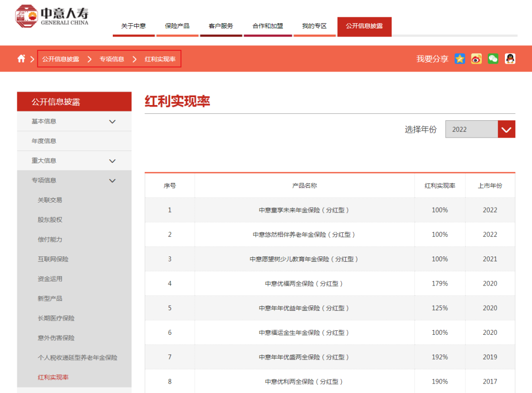Select product 中意愿望树少儿教育年金保险（分红型）
Screen dimensions: 532x393
click(x=304, y=259)
